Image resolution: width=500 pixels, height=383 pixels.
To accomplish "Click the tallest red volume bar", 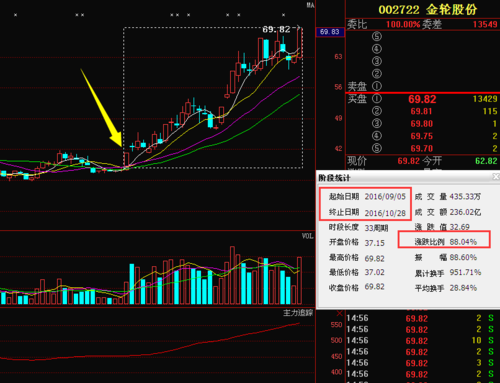I will click(x=232, y=275).
